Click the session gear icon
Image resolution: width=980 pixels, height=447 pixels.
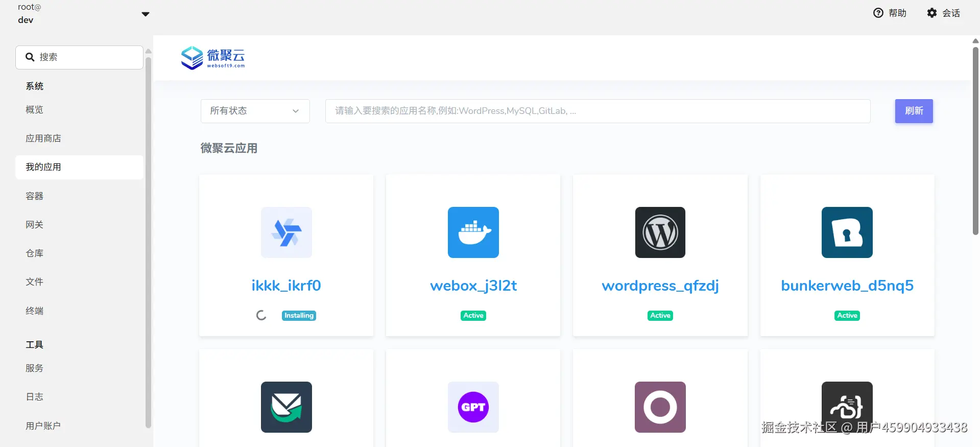pos(932,13)
